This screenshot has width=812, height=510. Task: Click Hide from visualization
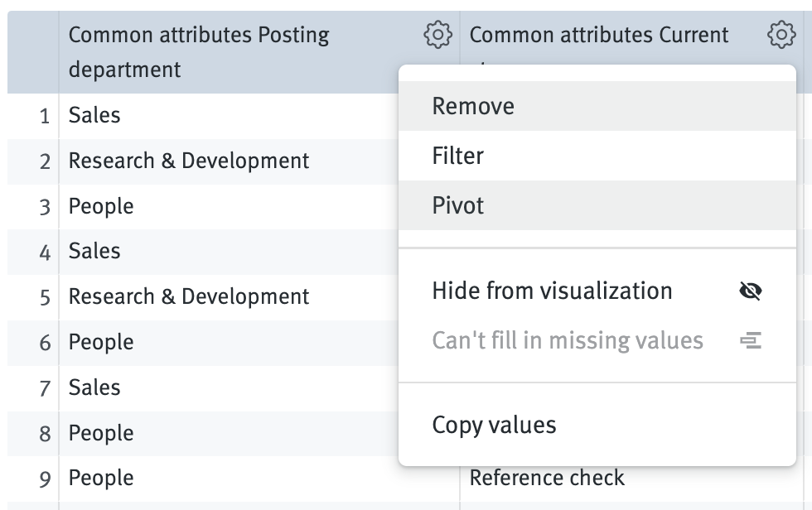pos(551,291)
